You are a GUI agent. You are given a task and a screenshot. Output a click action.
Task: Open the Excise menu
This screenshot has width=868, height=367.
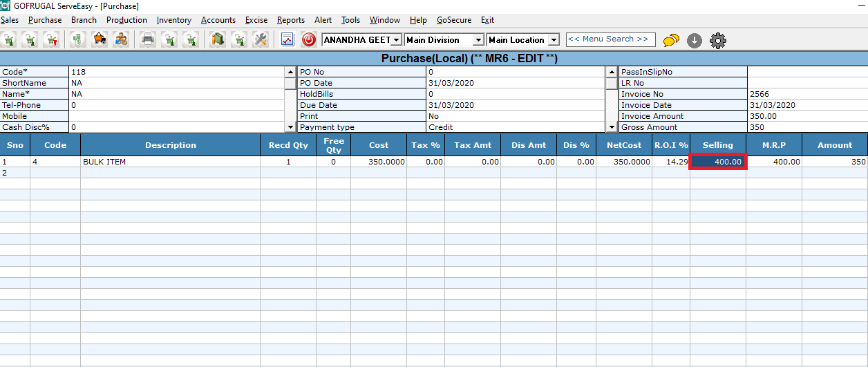click(x=256, y=20)
